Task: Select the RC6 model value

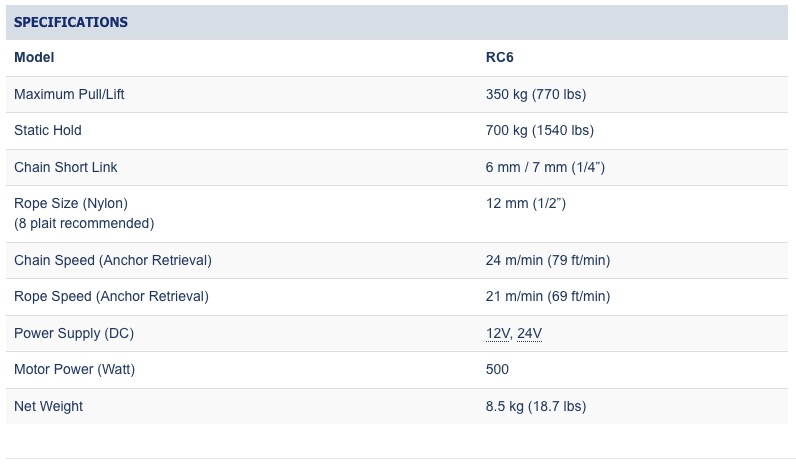Action: (500, 57)
